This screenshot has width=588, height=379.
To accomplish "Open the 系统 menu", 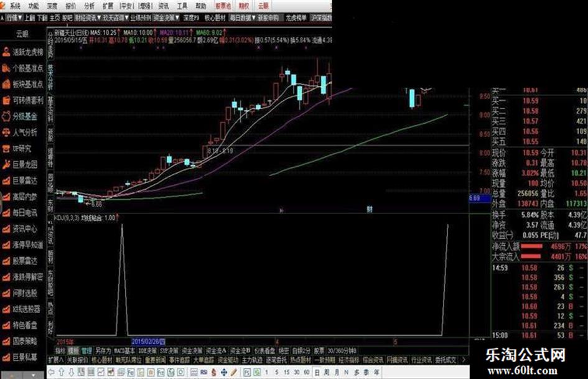I will pos(15,6).
